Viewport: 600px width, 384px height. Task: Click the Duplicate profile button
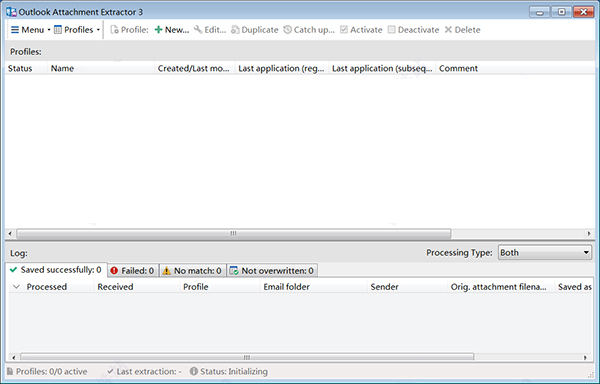(x=254, y=30)
